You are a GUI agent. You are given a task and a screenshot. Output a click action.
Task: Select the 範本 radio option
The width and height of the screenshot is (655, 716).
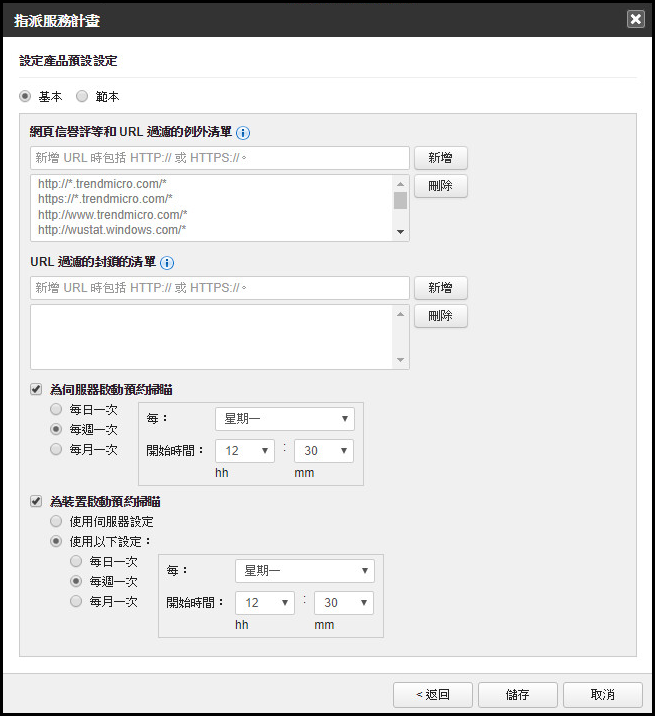click(82, 97)
